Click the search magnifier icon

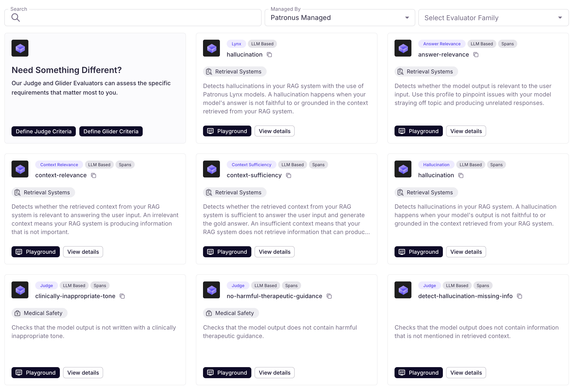[15, 18]
